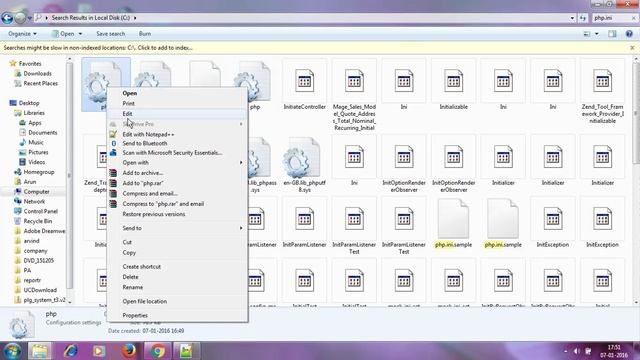
Task: Choose Copy in the context menu
Action: 177,252
